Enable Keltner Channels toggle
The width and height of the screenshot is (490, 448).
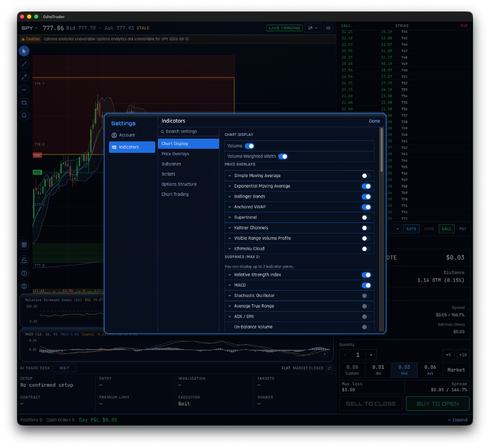(x=366, y=228)
